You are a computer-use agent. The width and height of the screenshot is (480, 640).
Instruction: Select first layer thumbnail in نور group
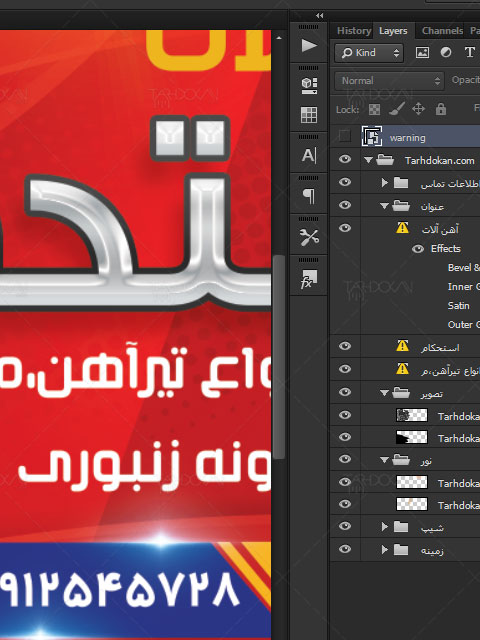412,482
